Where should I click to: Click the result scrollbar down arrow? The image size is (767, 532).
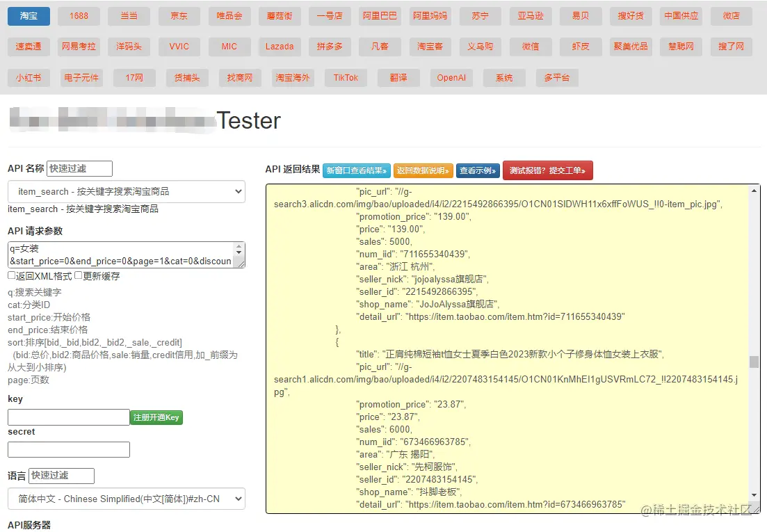754,495
